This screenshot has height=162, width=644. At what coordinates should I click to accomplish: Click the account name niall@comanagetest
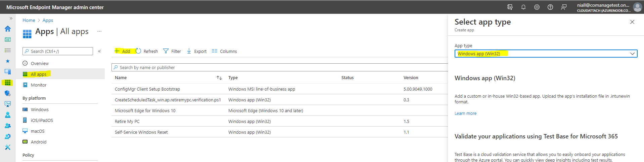603,5
